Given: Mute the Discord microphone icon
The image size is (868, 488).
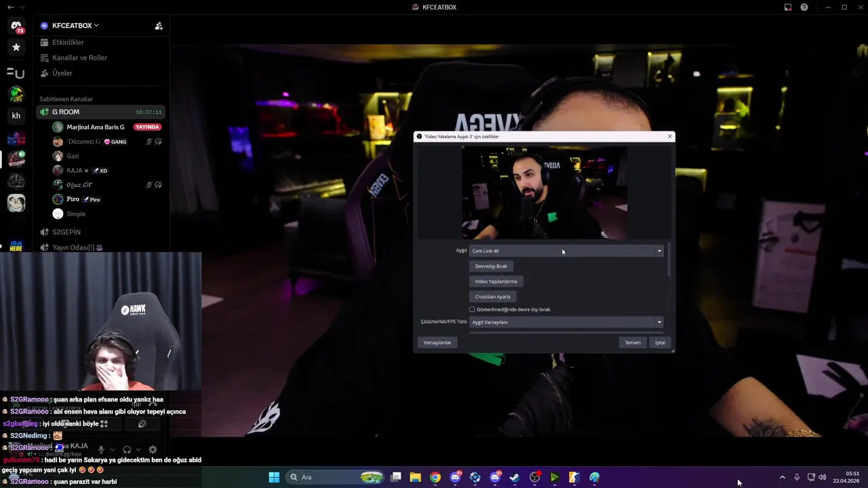Looking at the screenshot, I should coord(101,449).
